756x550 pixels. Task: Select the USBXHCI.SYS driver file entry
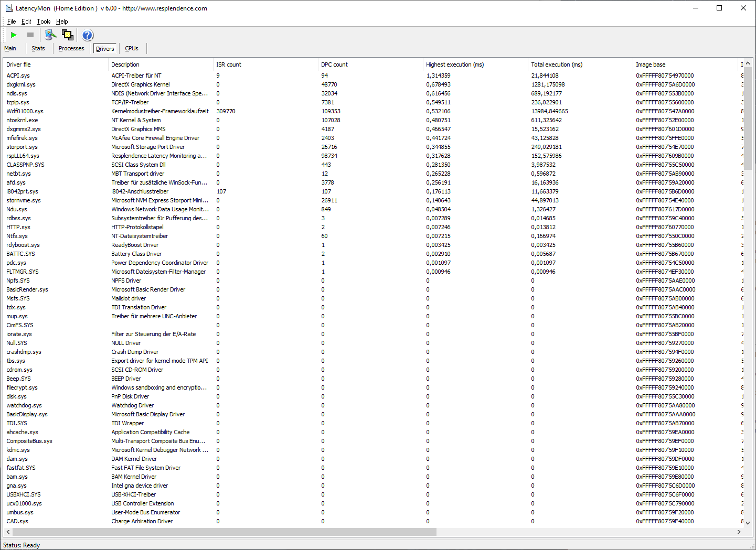24,494
